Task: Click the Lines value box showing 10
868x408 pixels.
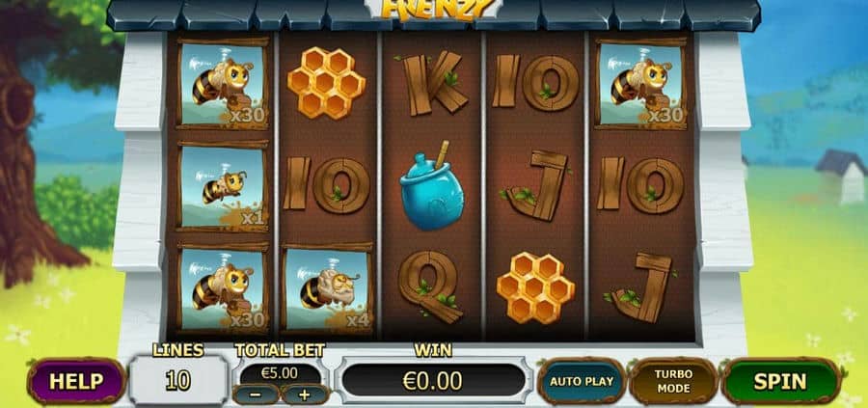Action: coord(178,380)
